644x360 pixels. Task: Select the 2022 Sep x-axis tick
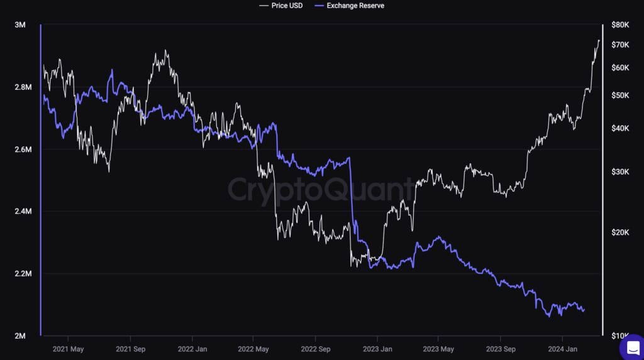(316, 349)
